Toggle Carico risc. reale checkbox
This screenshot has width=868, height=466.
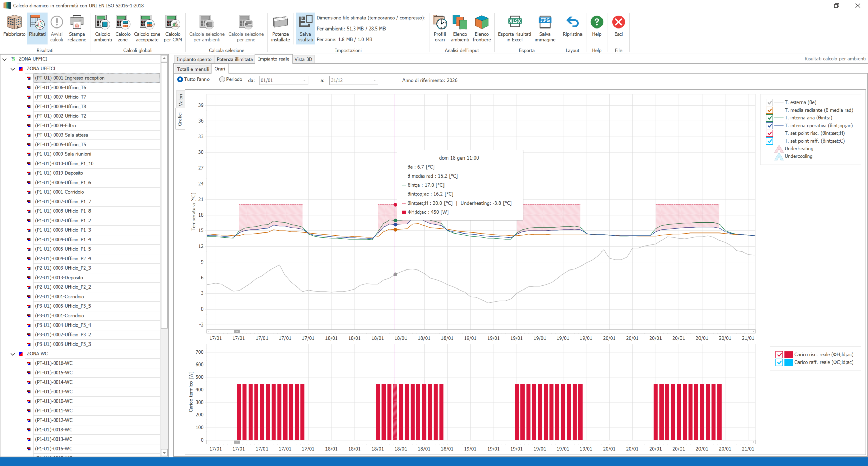[779, 355]
